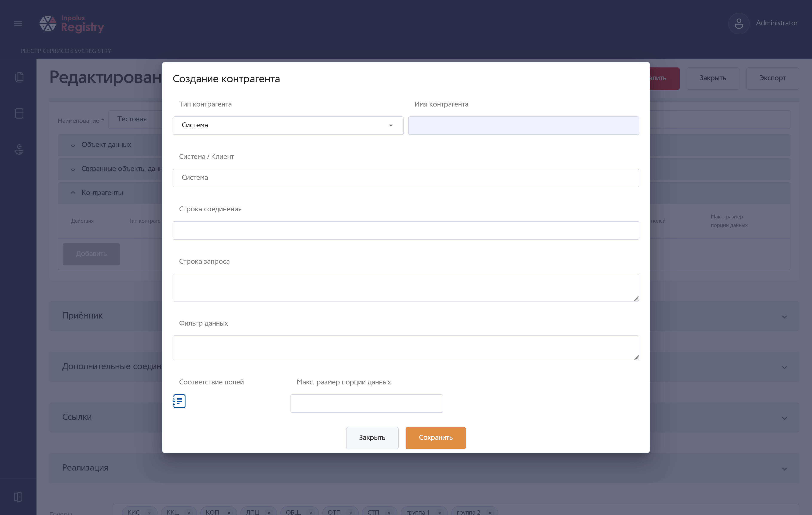812x515 pixels.
Task: Remove the ОБЩ group tag
Action: (311, 513)
